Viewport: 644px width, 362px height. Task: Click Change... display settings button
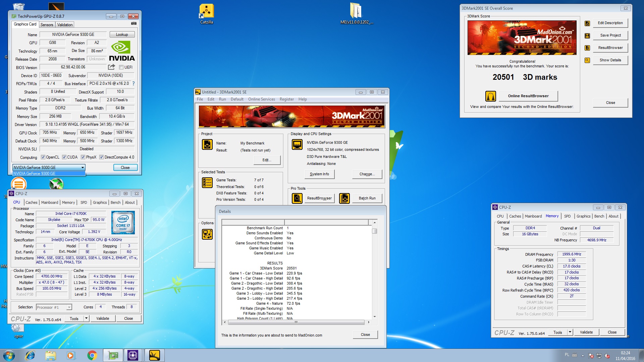[367, 174]
